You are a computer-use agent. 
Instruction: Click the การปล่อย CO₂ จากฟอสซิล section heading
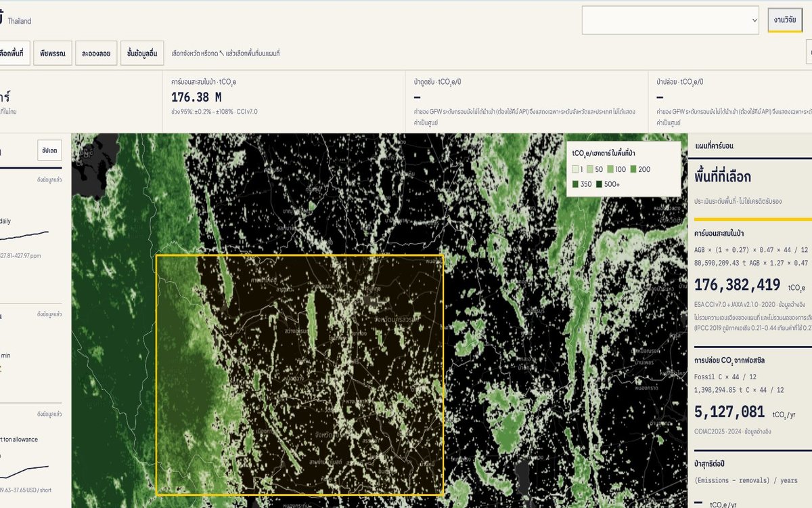[729, 360]
